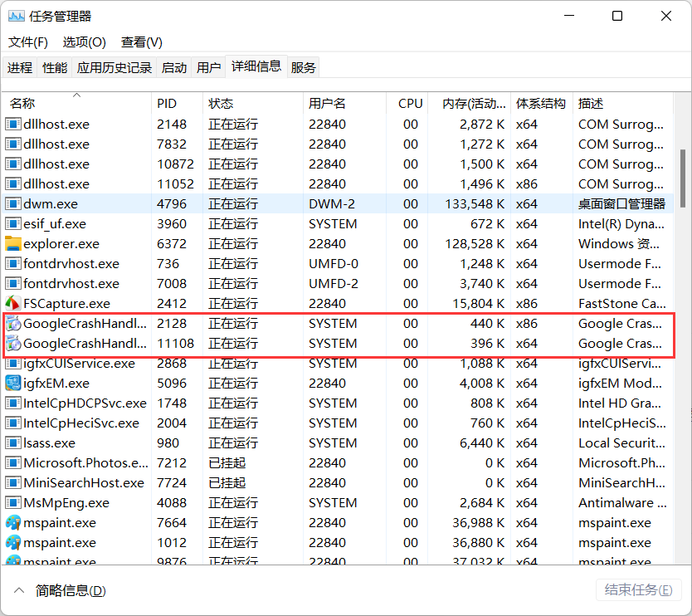Screen dimensions: 692x616
Task: Click 已挂起 status of Microsoft.Photos
Action: (x=227, y=462)
